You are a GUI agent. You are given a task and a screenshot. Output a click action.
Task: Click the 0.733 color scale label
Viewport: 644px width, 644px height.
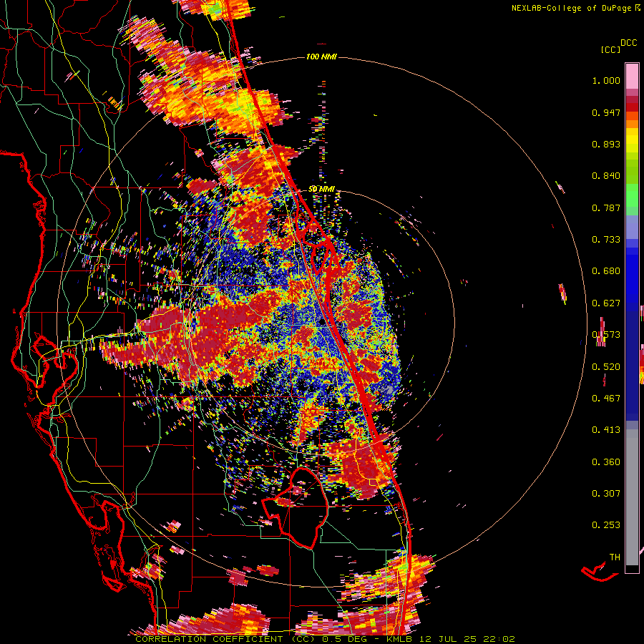606,240
